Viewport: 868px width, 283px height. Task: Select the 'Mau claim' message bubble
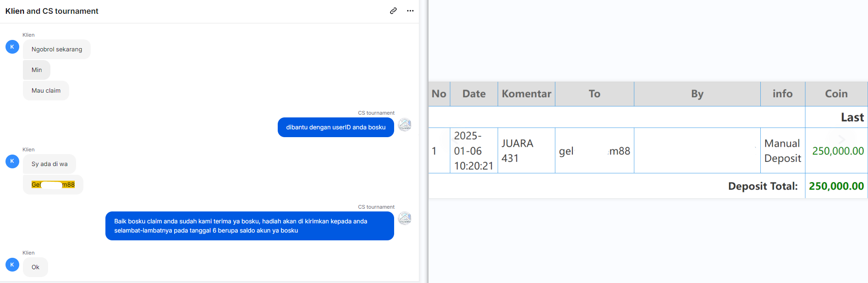pos(46,91)
